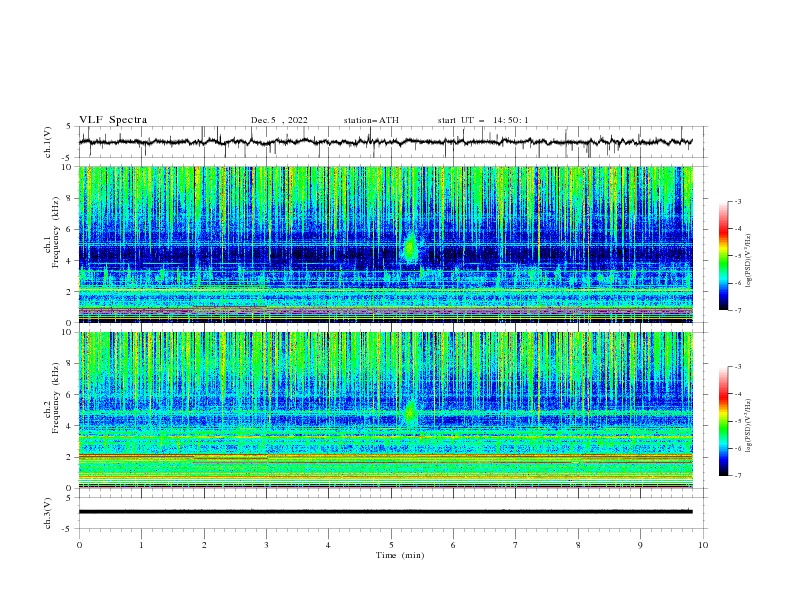Click the ch.1 spectrogram color scale bar
792x612 pixels.
(x=723, y=256)
